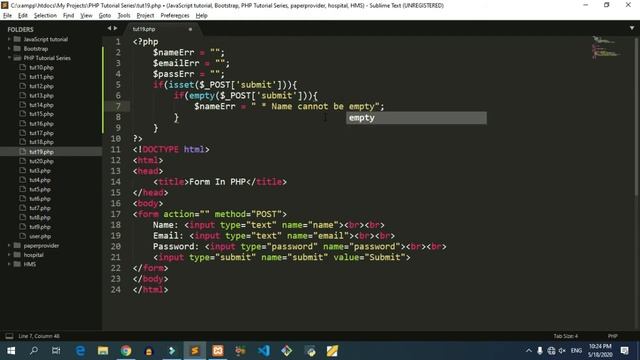
Task: Open tut12.php in the sidebar
Action: point(41,86)
